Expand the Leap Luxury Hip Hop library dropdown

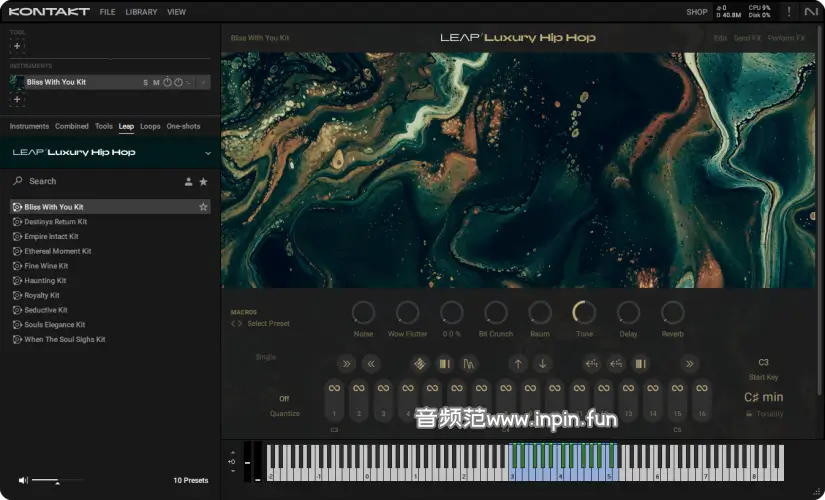[x=208, y=153]
